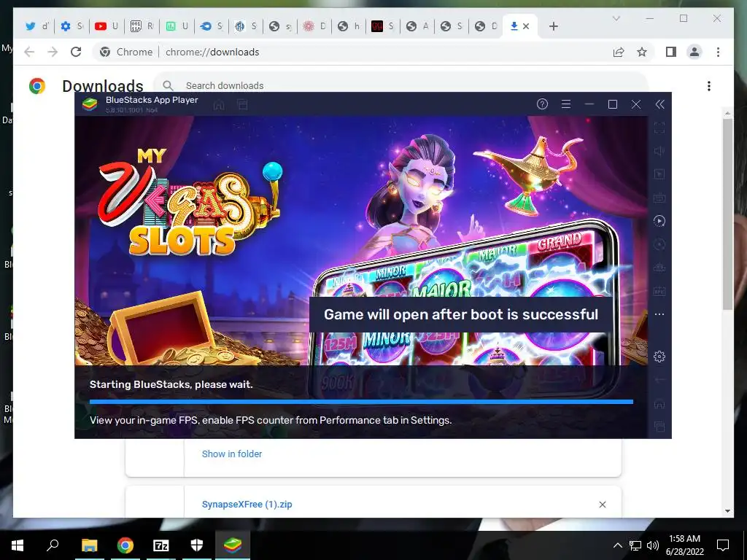Screen dimensions: 747x560
Task: Open network status tray icon
Action: pos(635,545)
